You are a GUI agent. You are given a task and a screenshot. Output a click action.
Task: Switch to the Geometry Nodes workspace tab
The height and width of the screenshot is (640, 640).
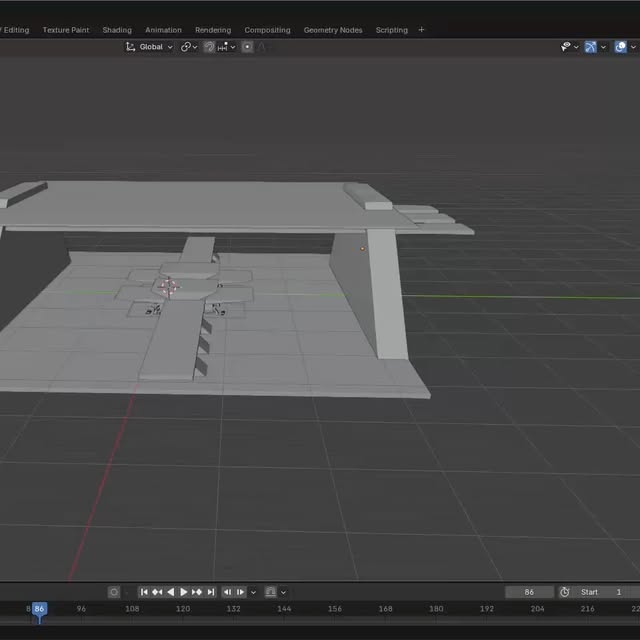(333, 30)
